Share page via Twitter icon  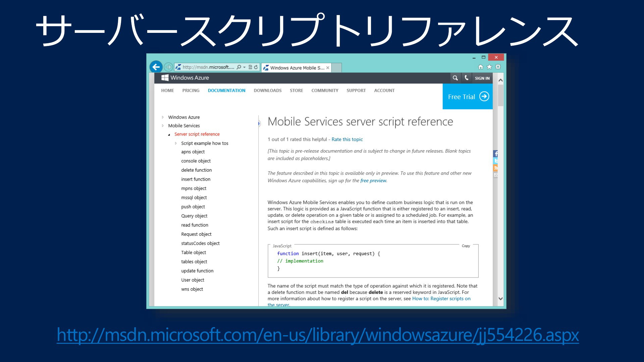(x=495, y=161)
